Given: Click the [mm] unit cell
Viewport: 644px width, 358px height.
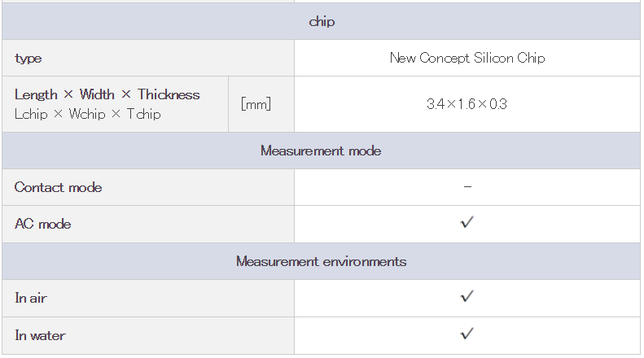Looking at the screenshot, I should pos(256,104).
